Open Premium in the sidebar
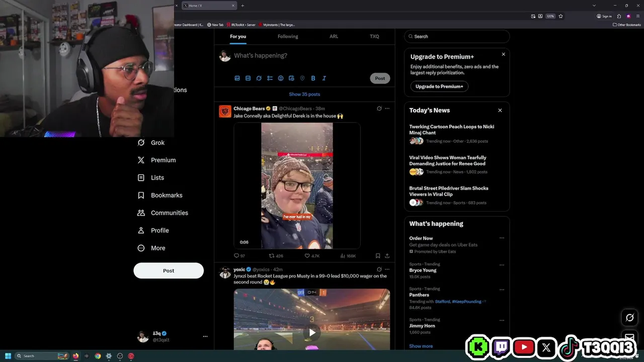The width and height of the screenshot is (644, 362). (156, 160)
